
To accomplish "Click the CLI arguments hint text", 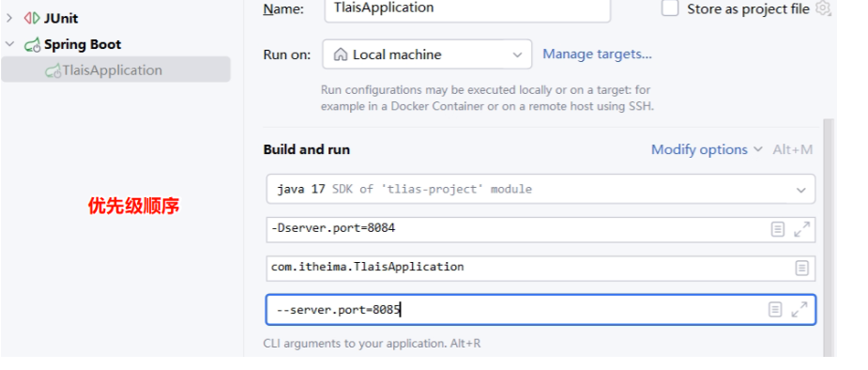I will [372, 344].
